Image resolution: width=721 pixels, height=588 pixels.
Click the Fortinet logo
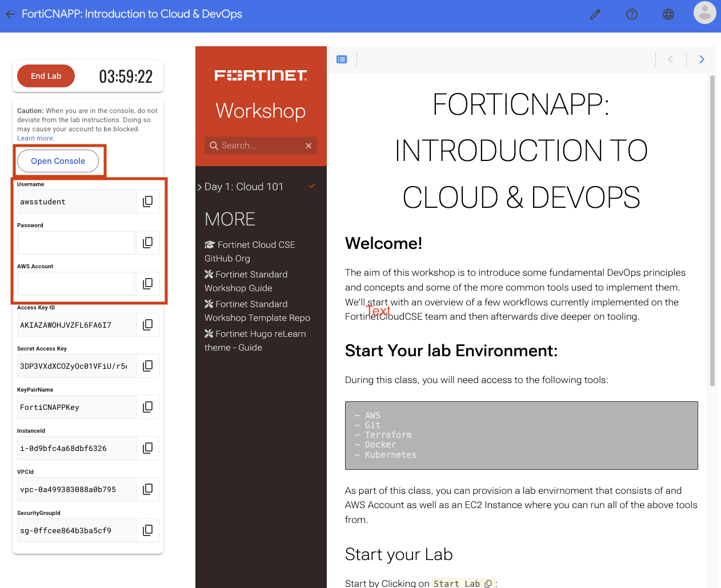click(x=261, y=75)
